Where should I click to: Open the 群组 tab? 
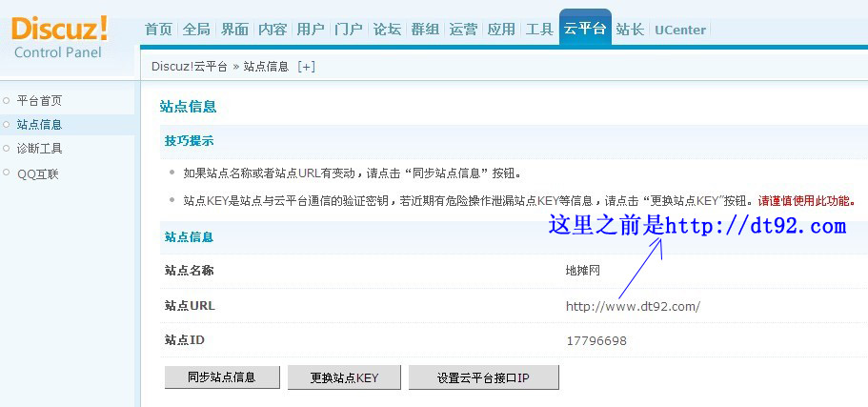coord(425,30)
